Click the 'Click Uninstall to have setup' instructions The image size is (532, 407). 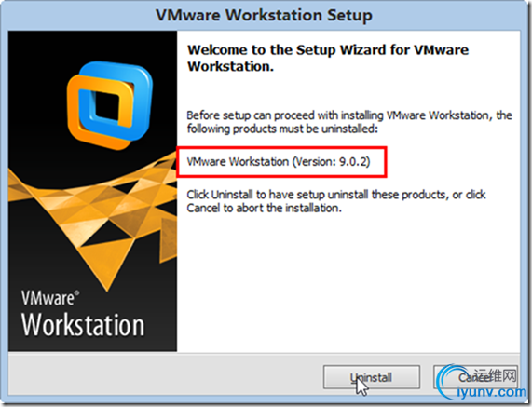[x=336, y=201]
